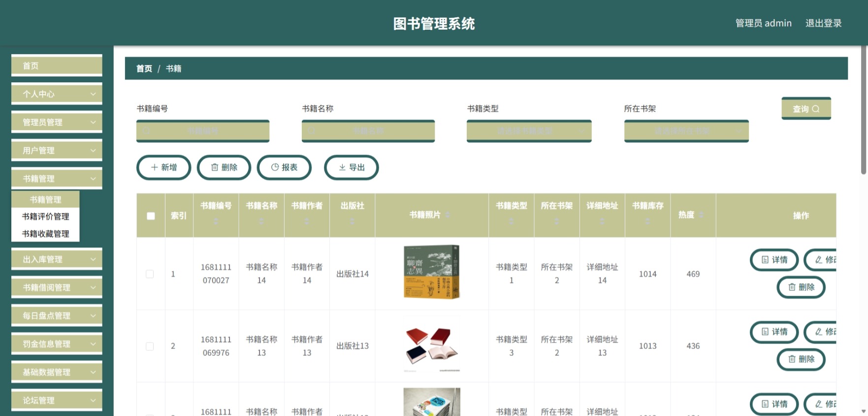868x416 pixels.
Task: Sort by 书籍作者 column sort arrows
Action: [x=307, y=222]
